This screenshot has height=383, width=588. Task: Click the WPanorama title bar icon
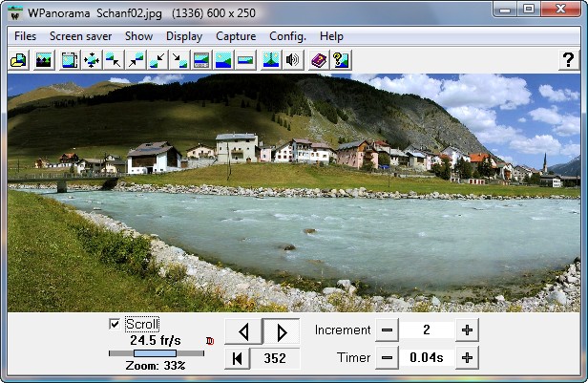[x=15, y=13]
